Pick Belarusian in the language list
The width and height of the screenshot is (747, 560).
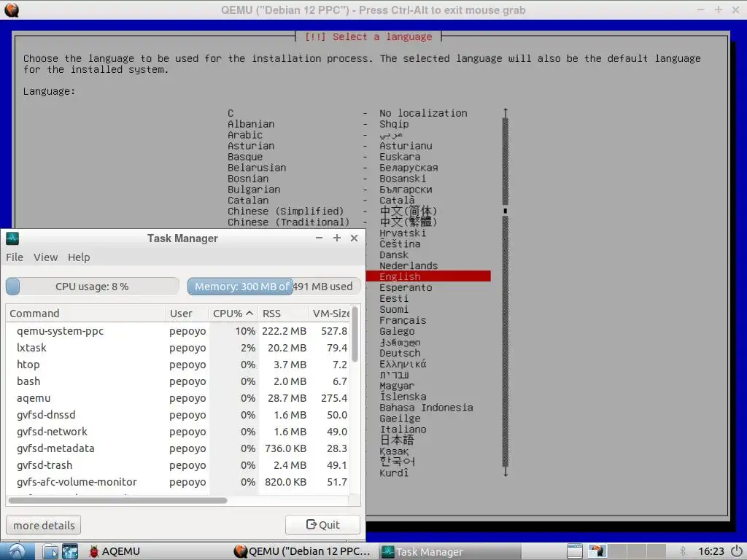pyautogui.click(x=257, y=168)
